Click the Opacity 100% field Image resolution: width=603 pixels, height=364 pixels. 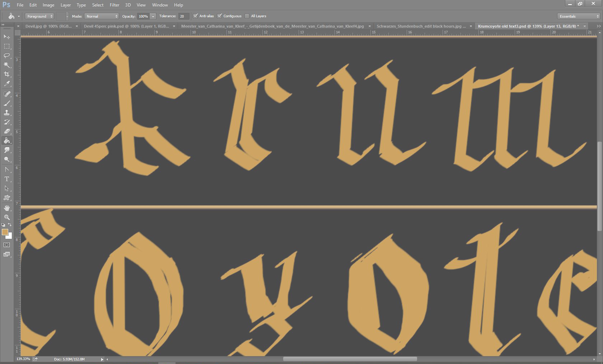(143, 16)
